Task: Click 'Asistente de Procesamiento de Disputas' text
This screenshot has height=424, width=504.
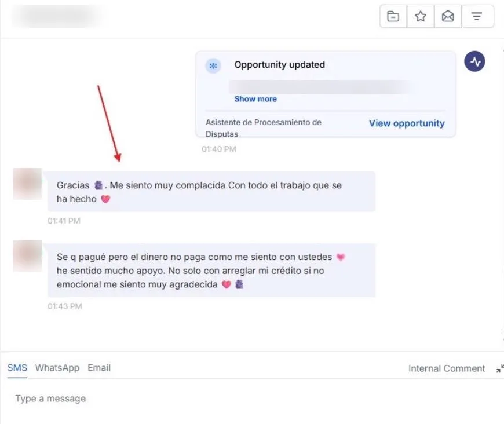Action: click(263, 128)
